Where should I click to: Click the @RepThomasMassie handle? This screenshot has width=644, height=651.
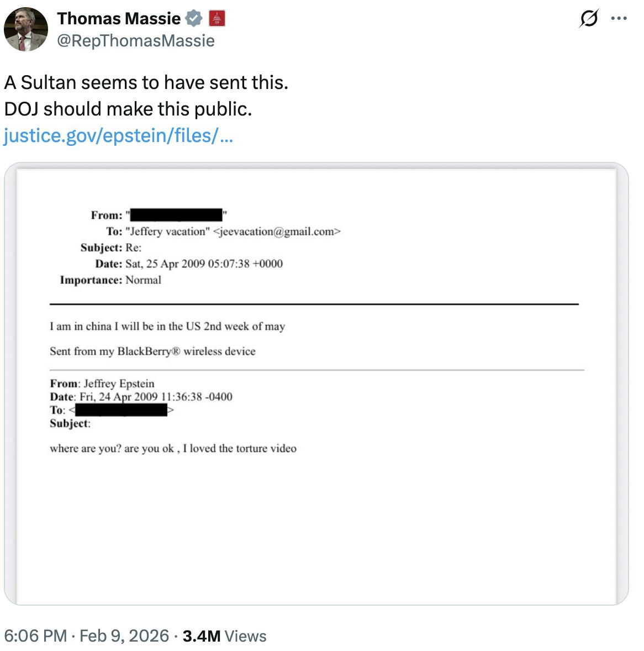(x=136, y=40)
